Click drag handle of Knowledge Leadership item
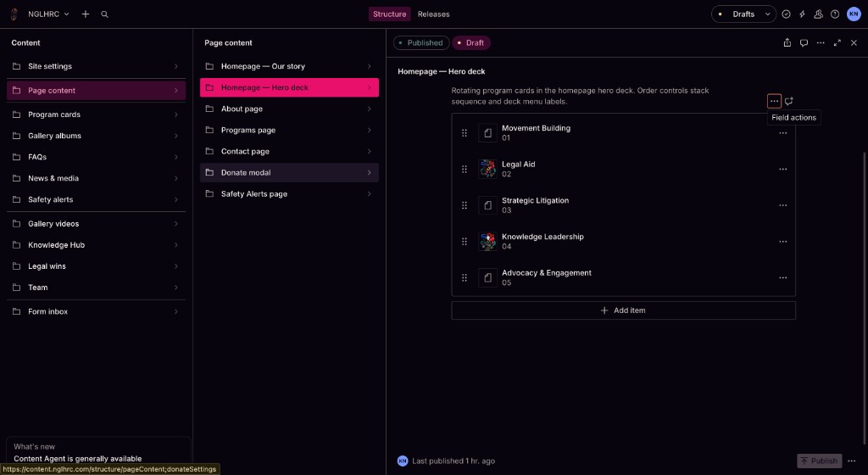 465,242
